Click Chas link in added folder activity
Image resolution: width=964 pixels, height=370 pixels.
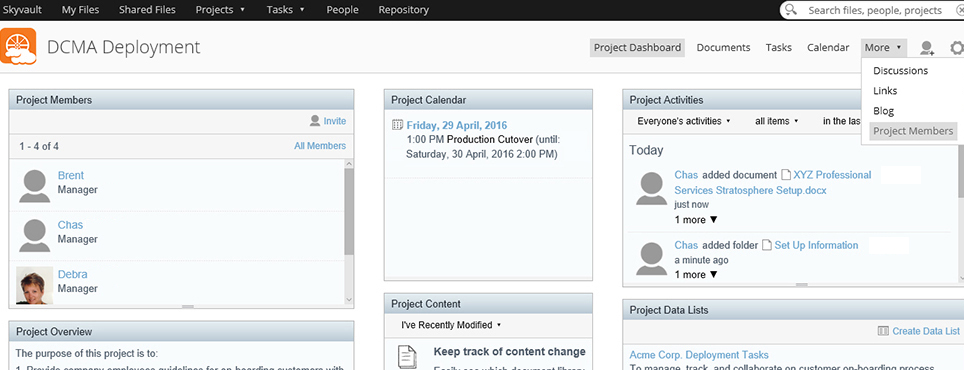686,245
